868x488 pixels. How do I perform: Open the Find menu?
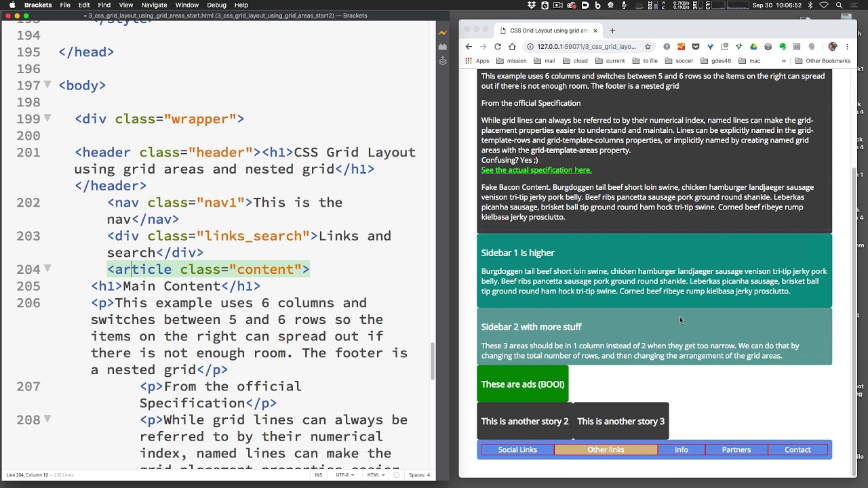pos(104,5)
